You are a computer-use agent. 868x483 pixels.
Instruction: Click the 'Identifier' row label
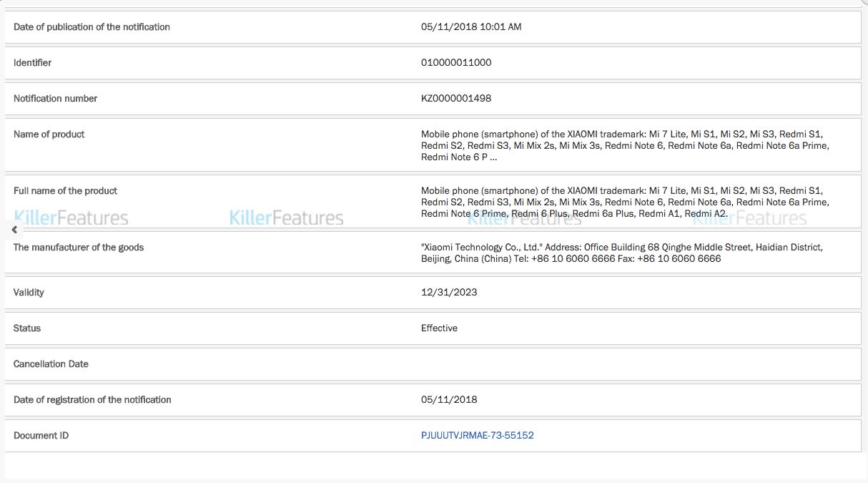point(32,62)
